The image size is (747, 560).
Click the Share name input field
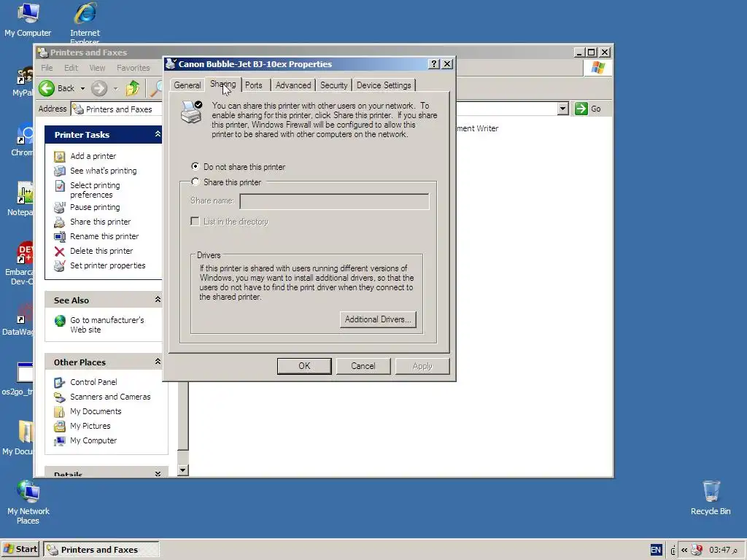point(334,201)
